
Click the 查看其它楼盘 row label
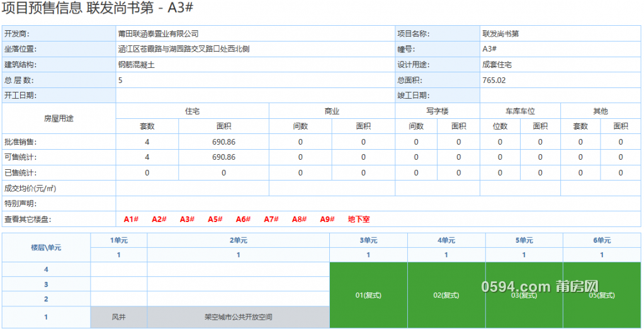pos(28,220)
